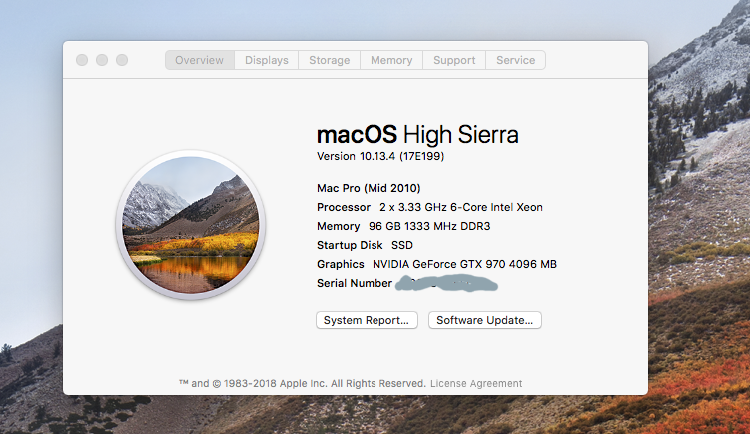This screenshot has height=434, width=750.
Task: Click the macOS High Sierra logo image
Action: (x=190, y=225)
